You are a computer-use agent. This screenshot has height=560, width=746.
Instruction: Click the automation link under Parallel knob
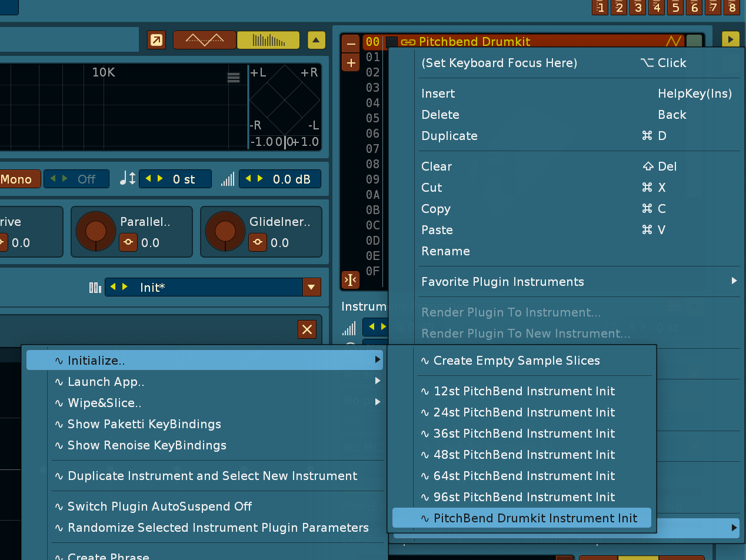[128, 242]
